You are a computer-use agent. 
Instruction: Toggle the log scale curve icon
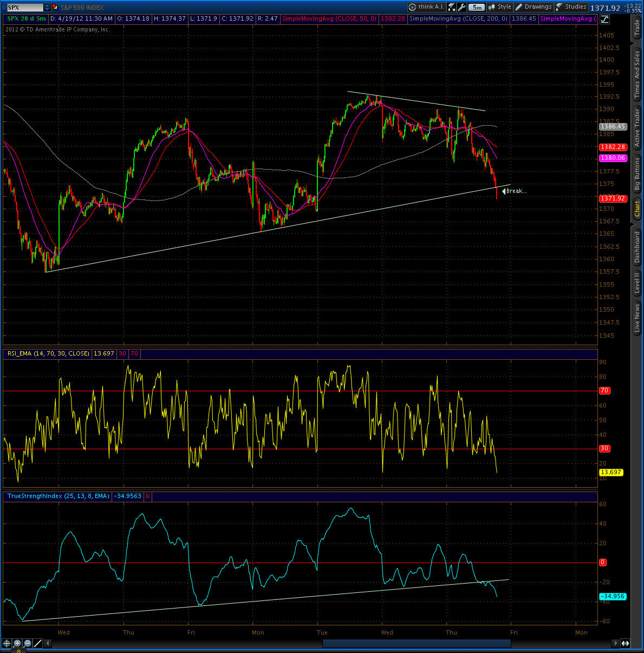(x=604, y=19)
